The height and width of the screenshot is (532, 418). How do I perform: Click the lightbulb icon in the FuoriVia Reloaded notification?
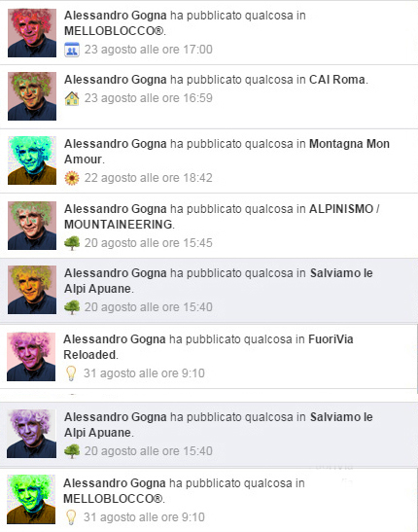pos(71,373)
